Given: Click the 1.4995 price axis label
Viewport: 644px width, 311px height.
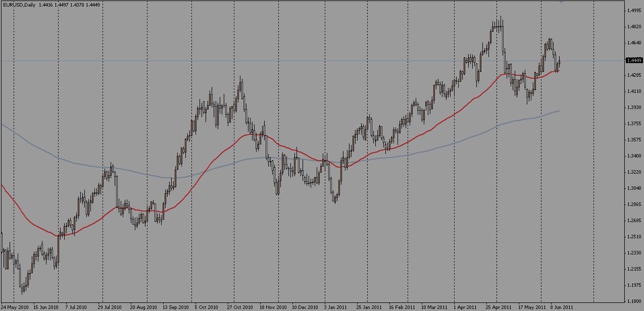Looking at the screenshot, I should coord(634,10).
